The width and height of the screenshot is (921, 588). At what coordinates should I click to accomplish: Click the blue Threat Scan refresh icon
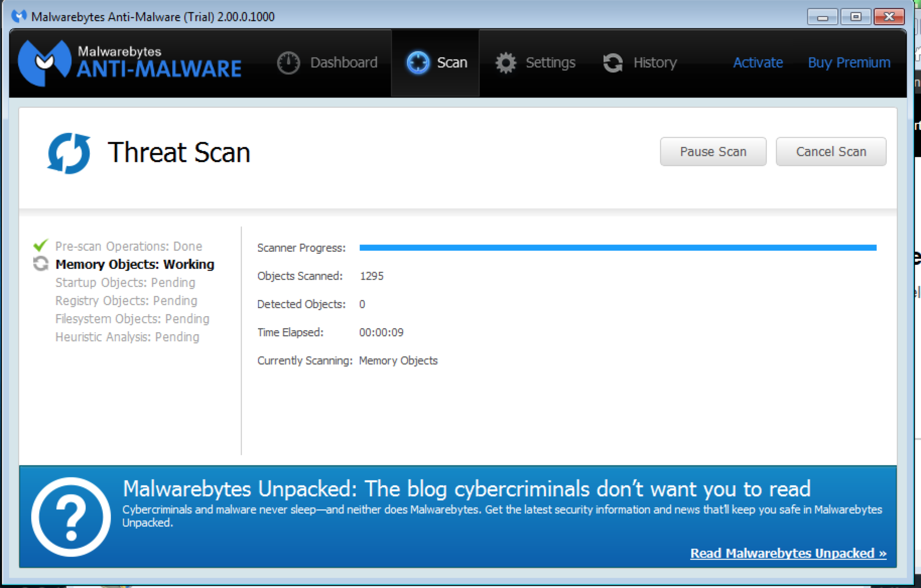[x=69, y=153]
